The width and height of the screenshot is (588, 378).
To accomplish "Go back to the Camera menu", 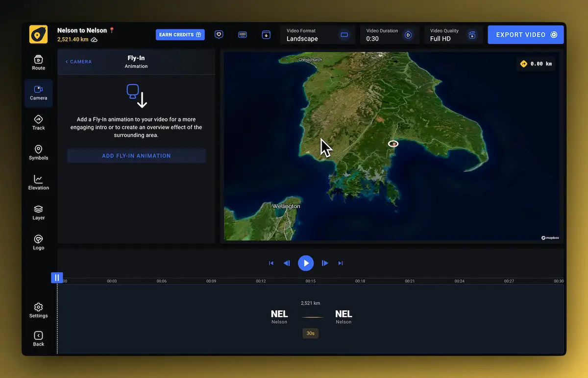I will click(78, 62).
